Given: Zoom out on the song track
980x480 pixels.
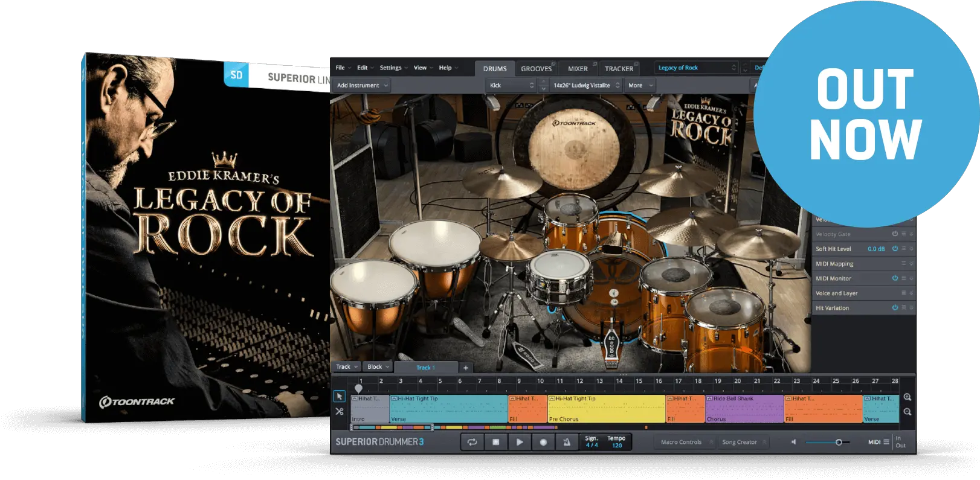Looking at the screenshot, I should (x=907, y=412).
